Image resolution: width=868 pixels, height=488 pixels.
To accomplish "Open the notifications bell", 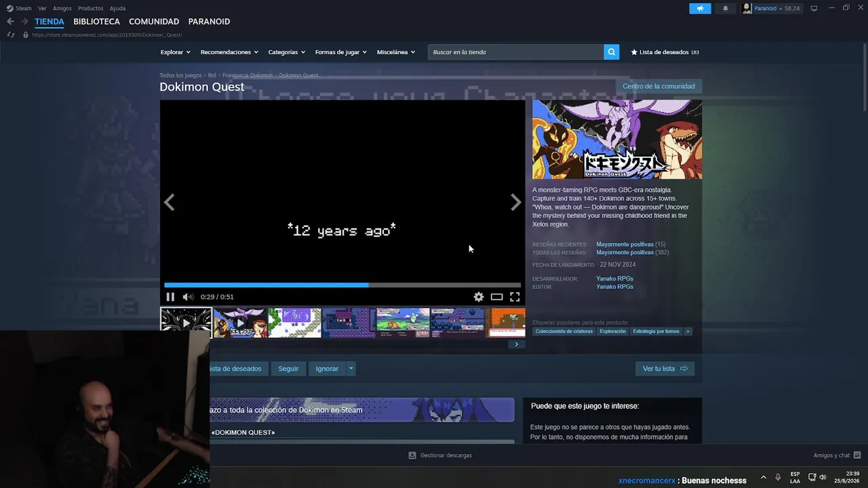I will coord(725,8).
